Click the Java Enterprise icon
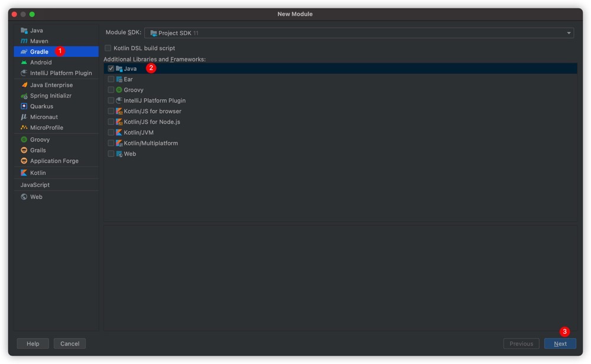Viewport: 591px width, 364px height. [24, 85]
